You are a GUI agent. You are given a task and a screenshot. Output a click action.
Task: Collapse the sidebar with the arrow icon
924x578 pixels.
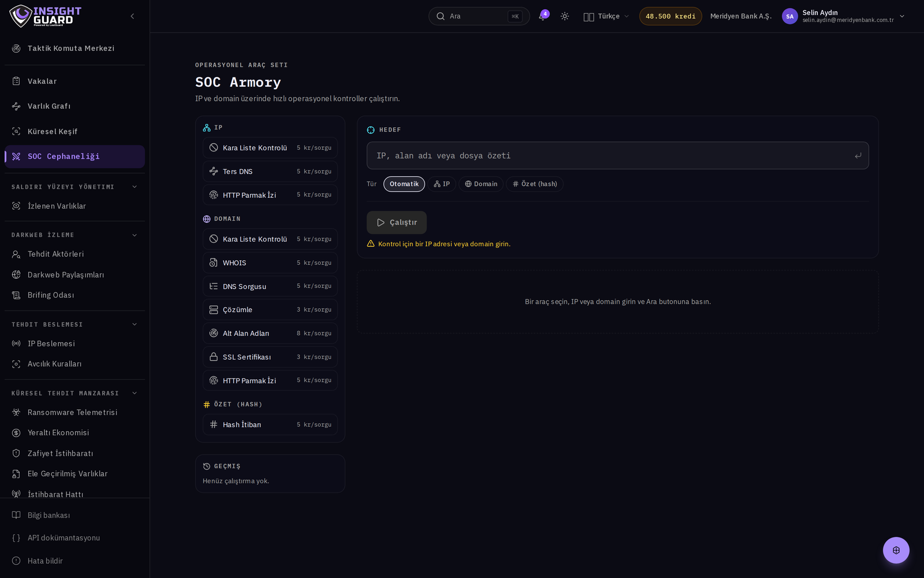tap(132, 16)
